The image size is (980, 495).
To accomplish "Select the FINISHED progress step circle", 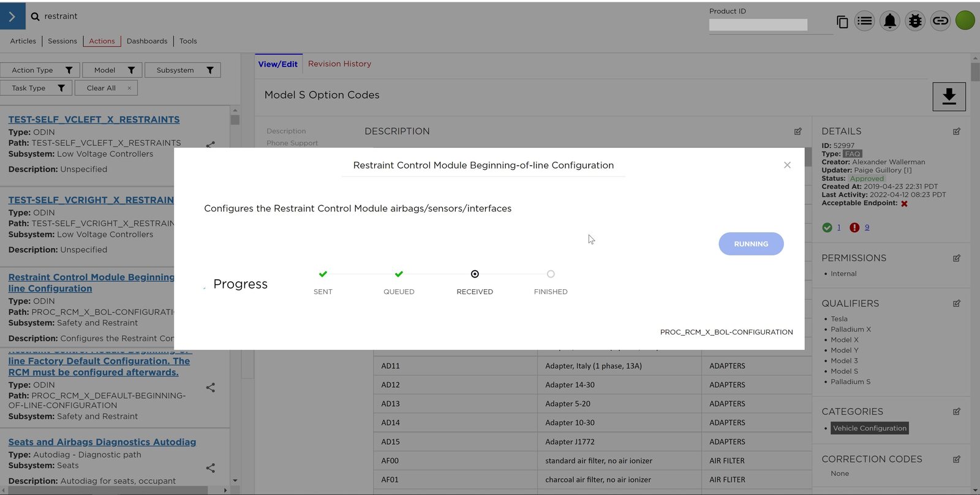I will pos(551,274).
